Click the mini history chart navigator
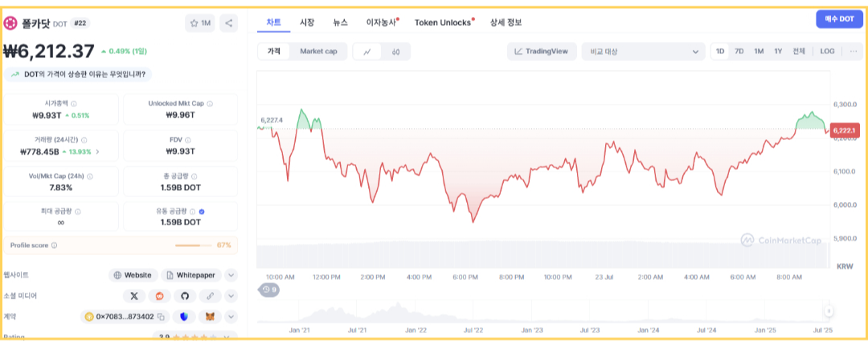Viewport: 868px width, 350px height. pyautogui.click(x=542, y=311)
